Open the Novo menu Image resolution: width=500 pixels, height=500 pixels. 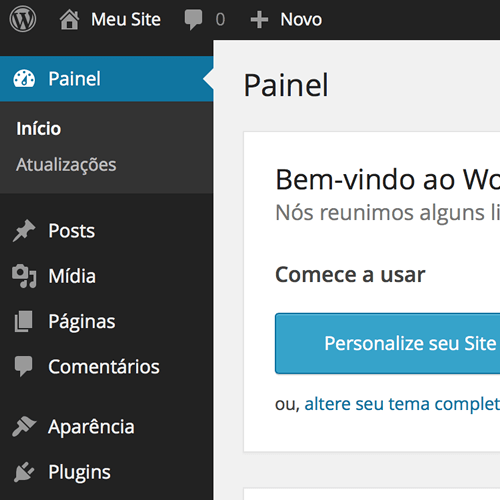pos(301,19)
